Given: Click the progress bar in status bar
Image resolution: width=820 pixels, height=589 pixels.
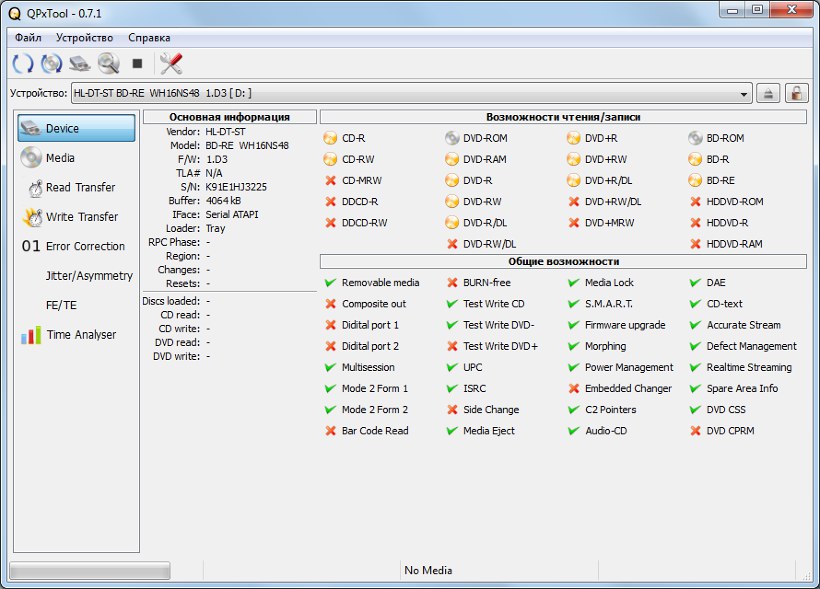Looking at the screenshot, I should click(x=103, y=571).
